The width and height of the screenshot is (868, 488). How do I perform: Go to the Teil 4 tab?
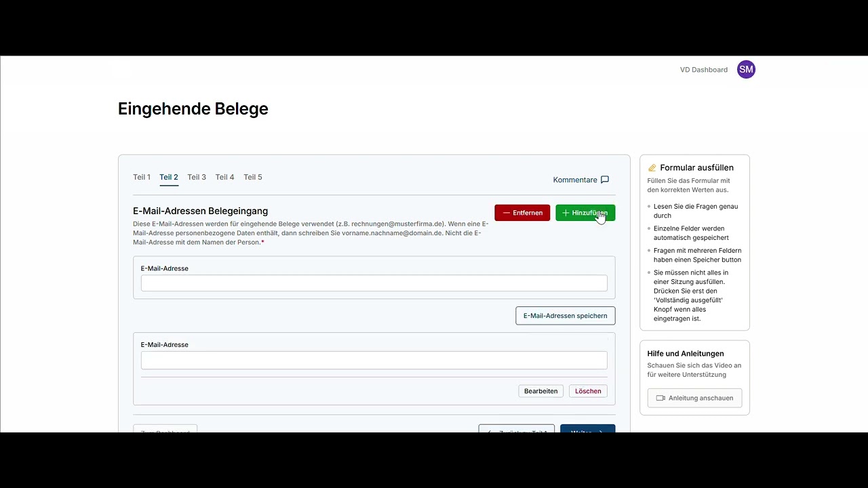(x=224, y=177)
